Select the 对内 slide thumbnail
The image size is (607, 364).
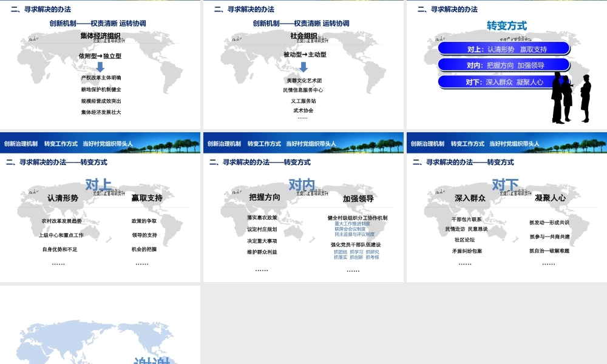click(303, 207)
